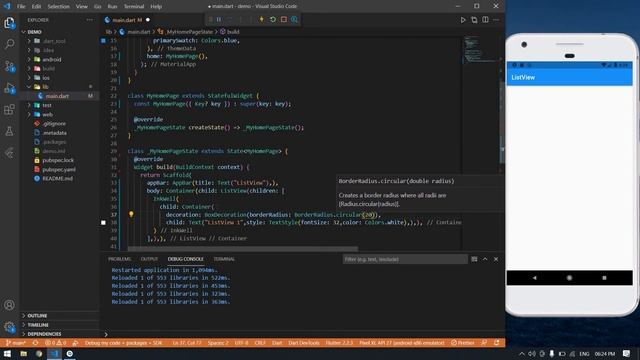Screen dimensions: 640x360
Task: Expand the ios folder
Action: tap(29, 78)
